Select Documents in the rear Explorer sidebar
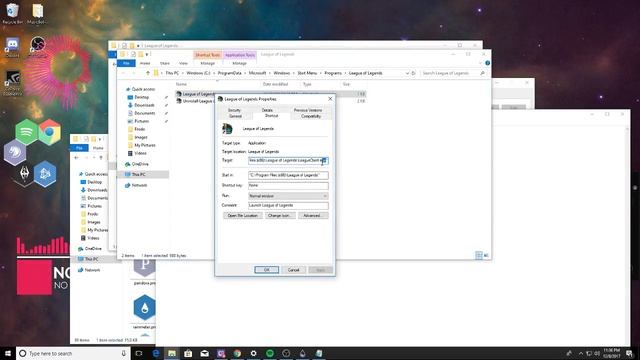 (97, 198)
